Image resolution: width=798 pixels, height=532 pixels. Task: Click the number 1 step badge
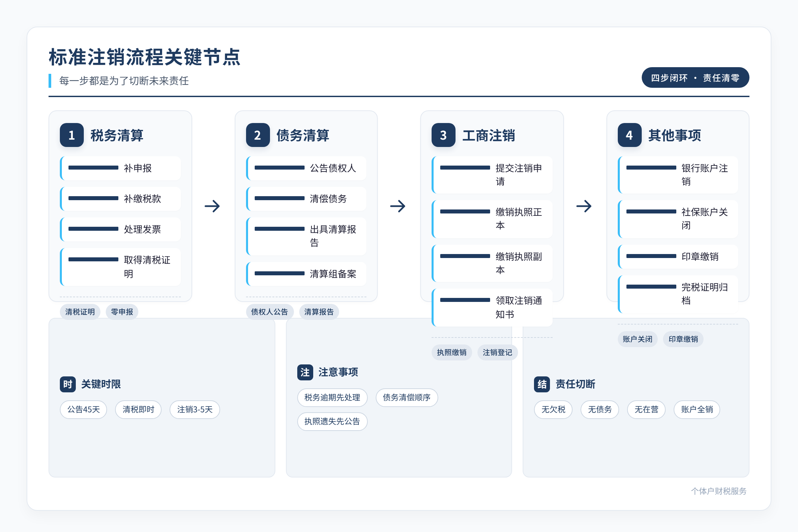pos(71,135)
